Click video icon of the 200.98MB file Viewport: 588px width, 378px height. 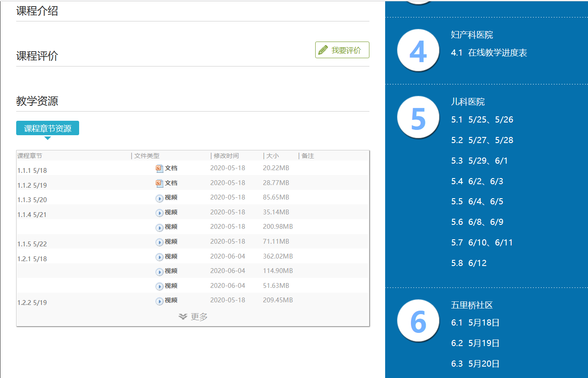(160, 227)
